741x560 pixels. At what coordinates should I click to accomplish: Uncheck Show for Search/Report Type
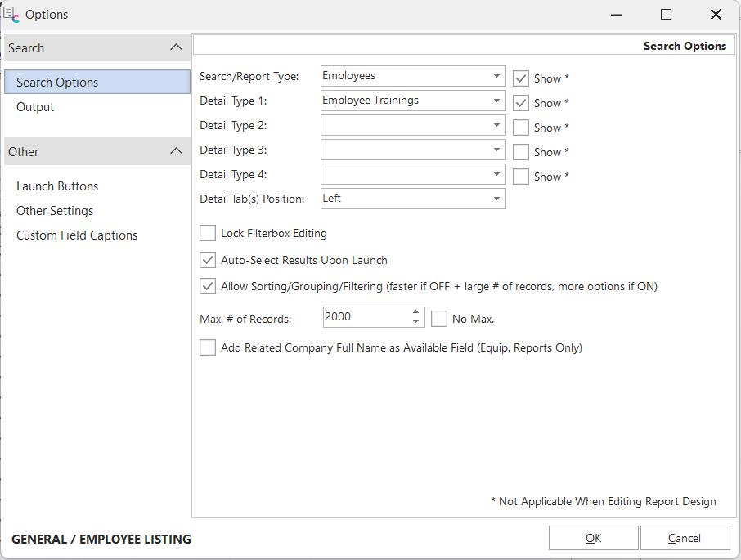(521, 78)
